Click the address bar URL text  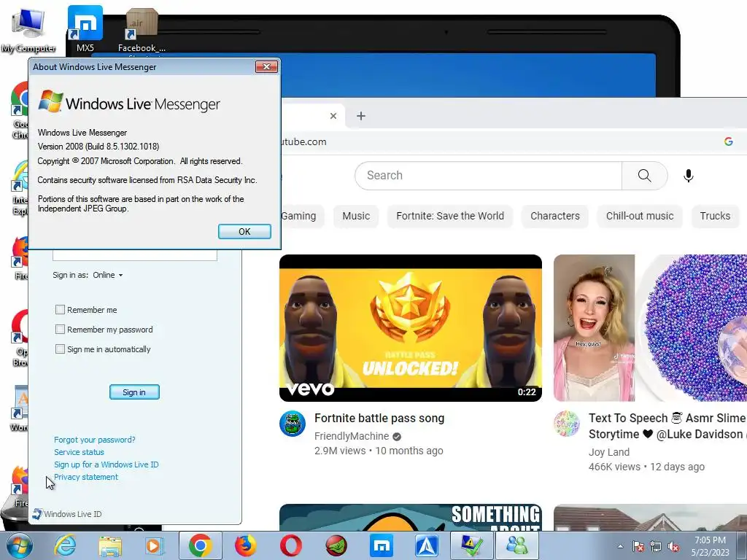click(303, 141)
